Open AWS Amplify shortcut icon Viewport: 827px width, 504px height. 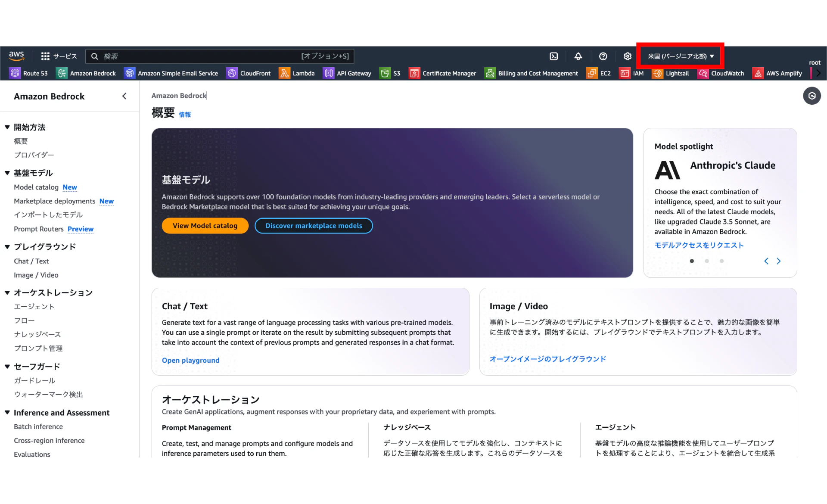758,73
